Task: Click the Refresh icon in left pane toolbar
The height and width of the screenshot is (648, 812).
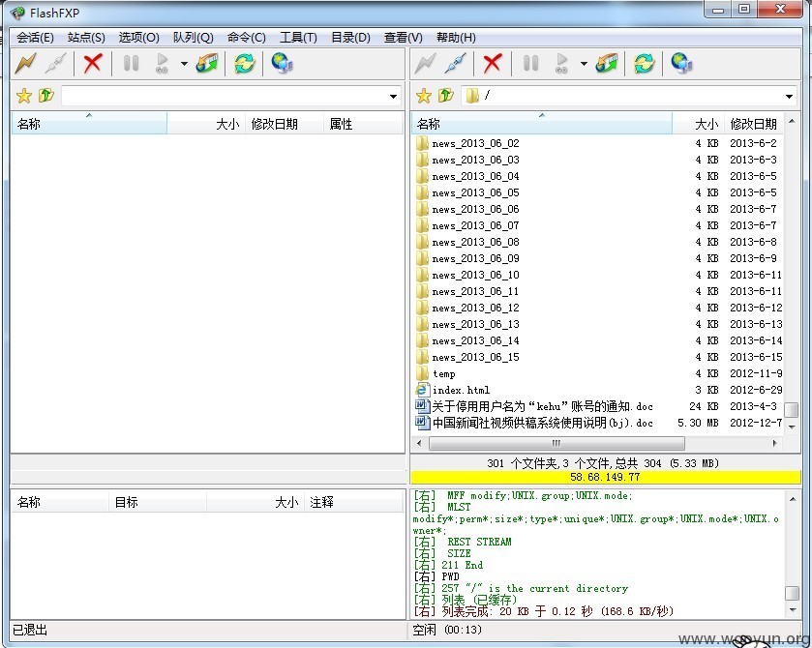Action: [245, 64]
